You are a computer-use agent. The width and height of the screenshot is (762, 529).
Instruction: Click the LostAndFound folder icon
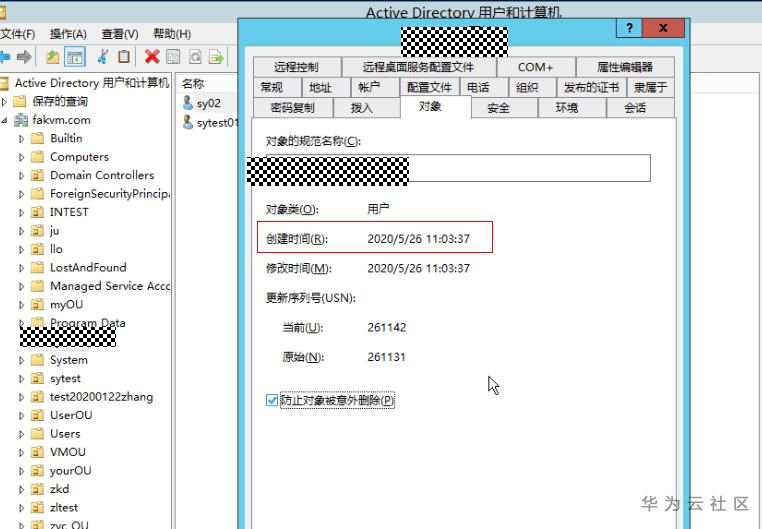tap(37, 268)
